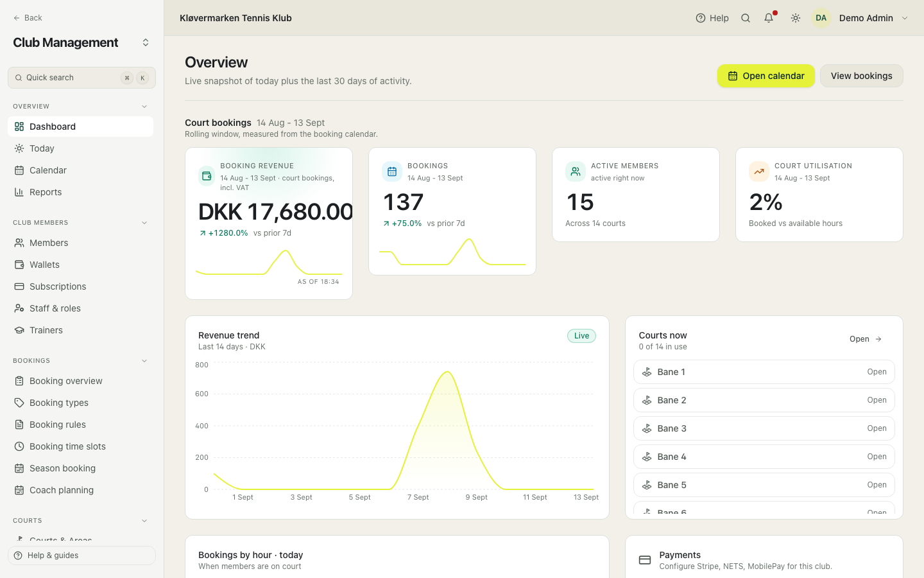
Task: Open Calendar in the sidebar
Action: (80, 170)
